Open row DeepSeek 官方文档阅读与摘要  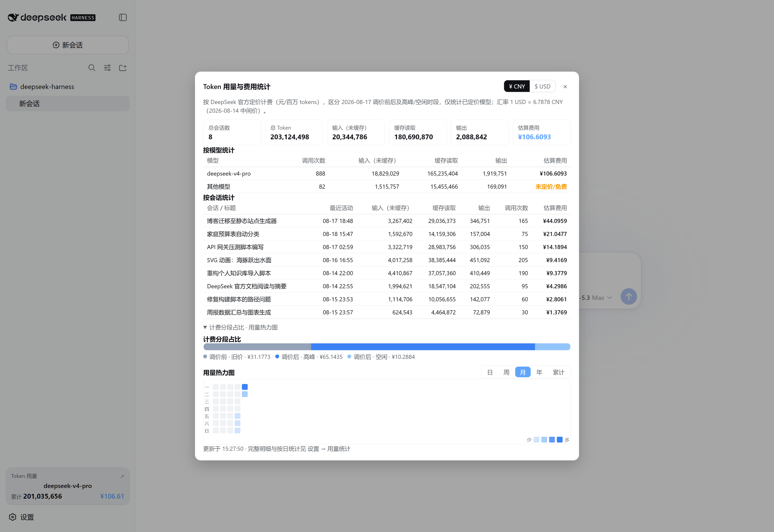click(x=387, y=286)
